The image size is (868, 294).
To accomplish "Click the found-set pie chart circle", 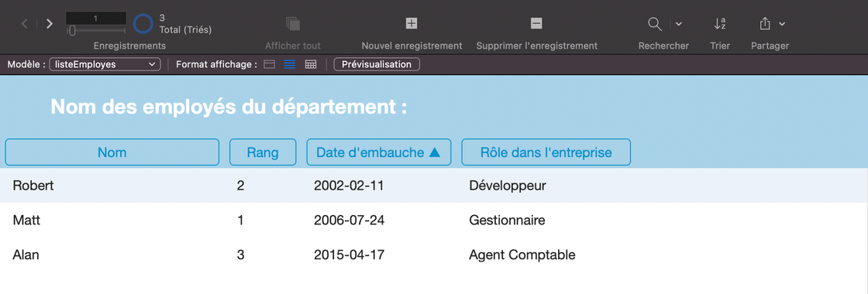I will point(143,24).
